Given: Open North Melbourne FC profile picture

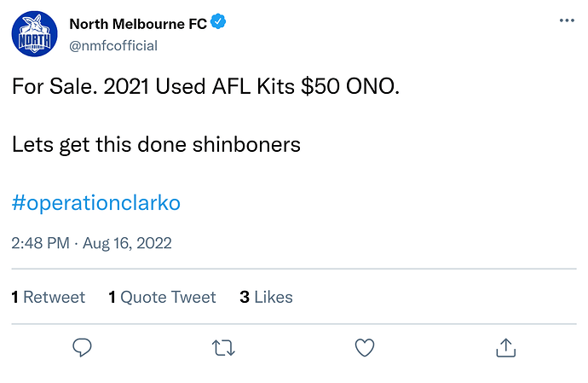Looking at the screenshot, I should tap(34, 34).
